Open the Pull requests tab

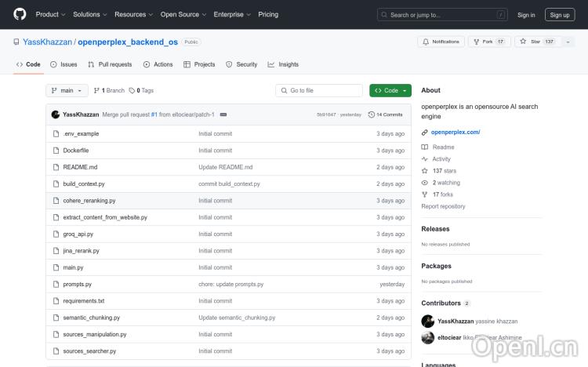(x=110, y=64)
